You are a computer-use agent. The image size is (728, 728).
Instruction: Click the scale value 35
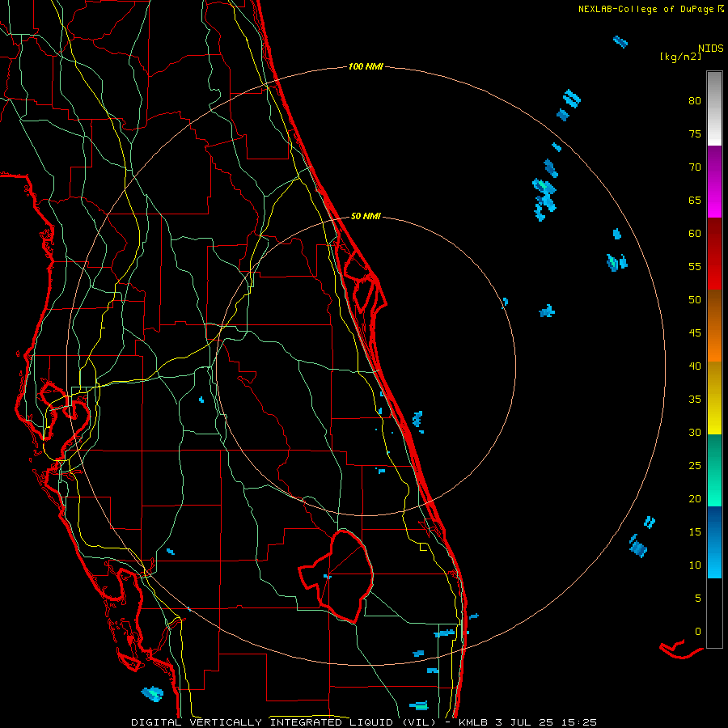[x=695, y=400]
